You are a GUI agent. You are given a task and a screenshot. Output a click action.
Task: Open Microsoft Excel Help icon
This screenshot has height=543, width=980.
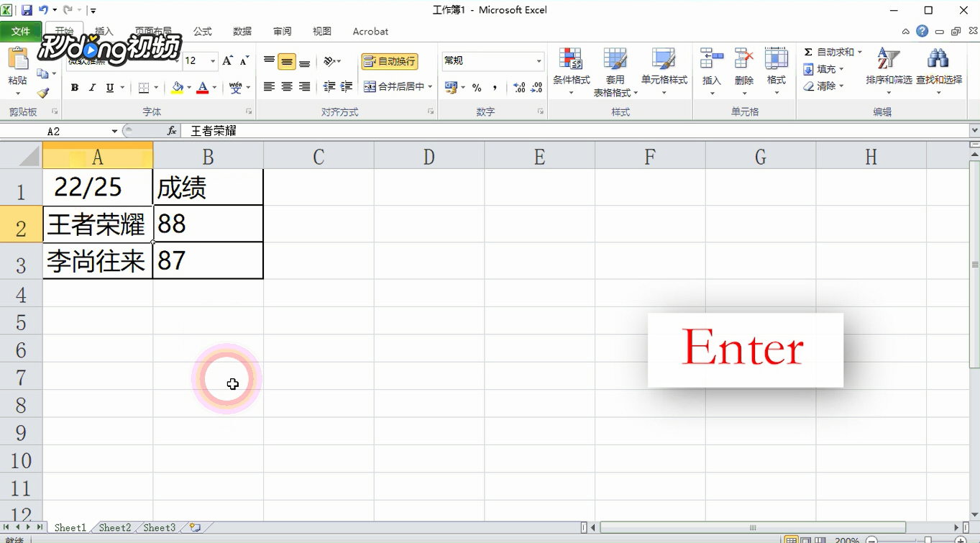click(922, 32)
